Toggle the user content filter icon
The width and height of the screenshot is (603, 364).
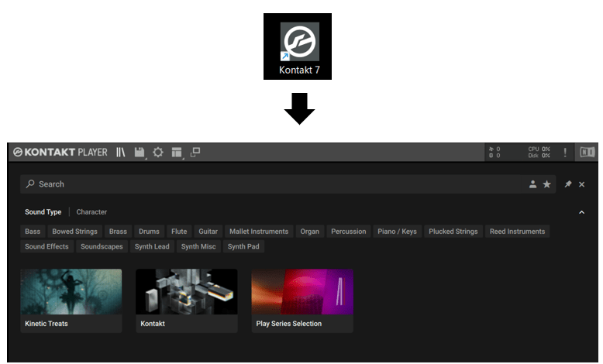click(x=532, y=184)
